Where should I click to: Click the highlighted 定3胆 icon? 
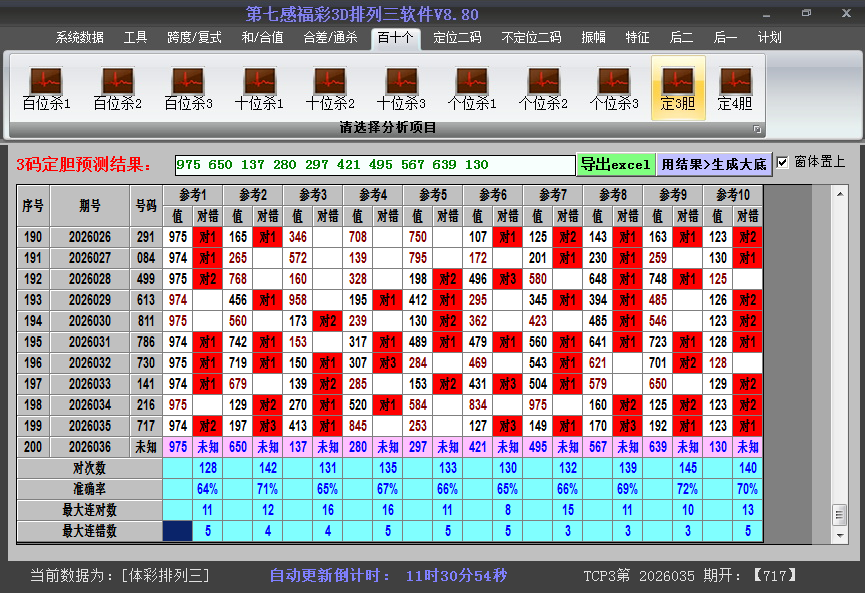pyautogui.click(x=678, y=88)
